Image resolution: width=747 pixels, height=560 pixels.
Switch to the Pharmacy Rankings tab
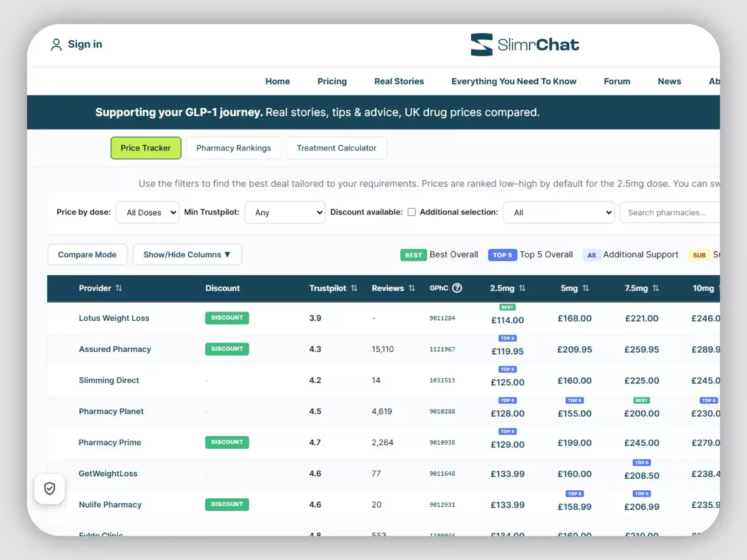tap(233, 148)
